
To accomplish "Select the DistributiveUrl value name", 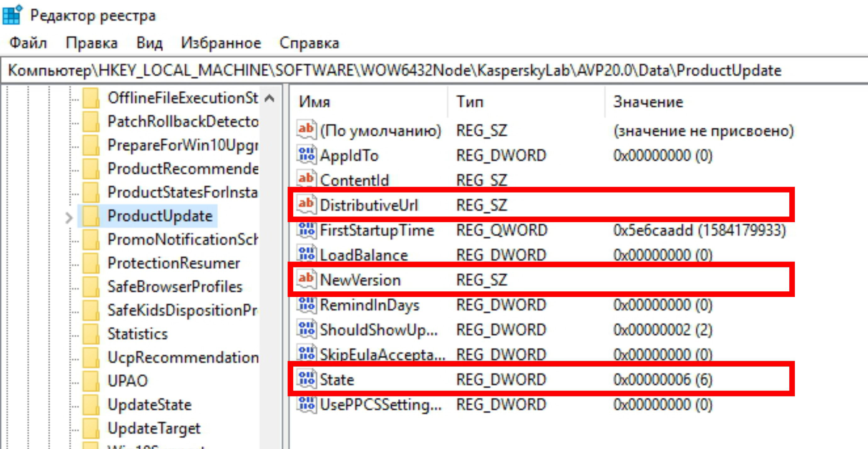I will tap(369, 205).
